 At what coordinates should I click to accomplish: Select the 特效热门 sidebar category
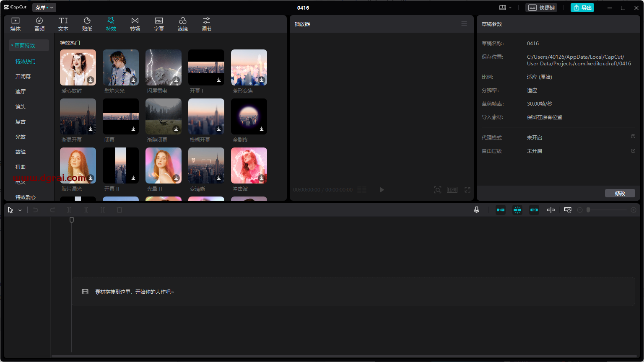[26, 61]
